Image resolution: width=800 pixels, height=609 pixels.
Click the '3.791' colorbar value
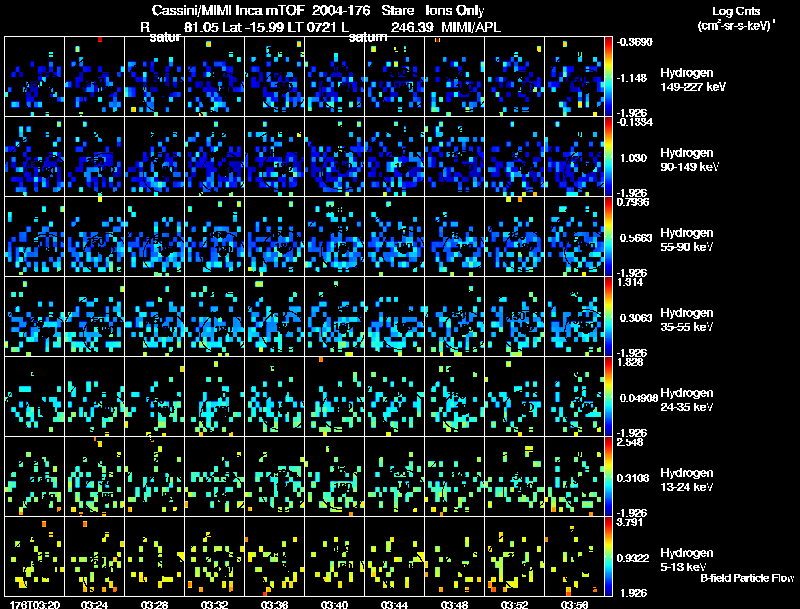tap(630, 522)
